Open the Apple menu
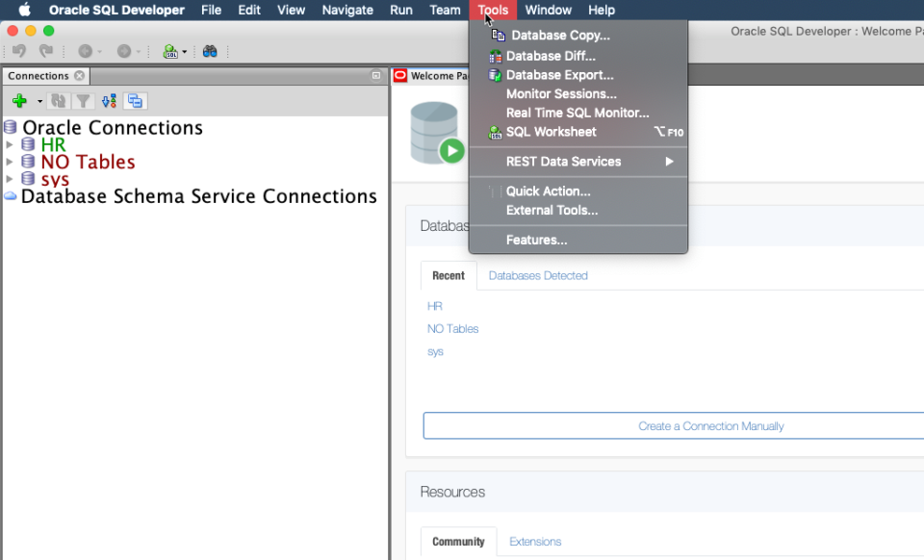This screenshot has width=924, height=560. tap(24, 11)
